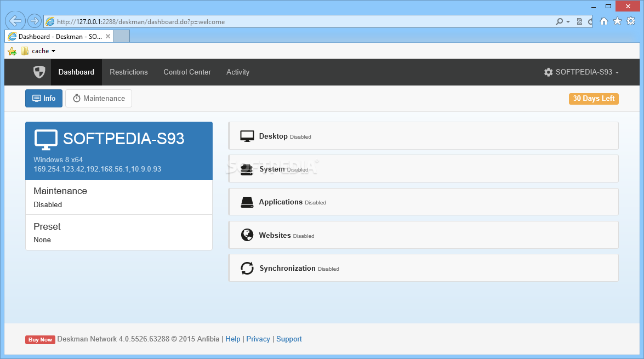Click the large computer icon beside SOFTPEDIA-S93

(x=45, y=140)
